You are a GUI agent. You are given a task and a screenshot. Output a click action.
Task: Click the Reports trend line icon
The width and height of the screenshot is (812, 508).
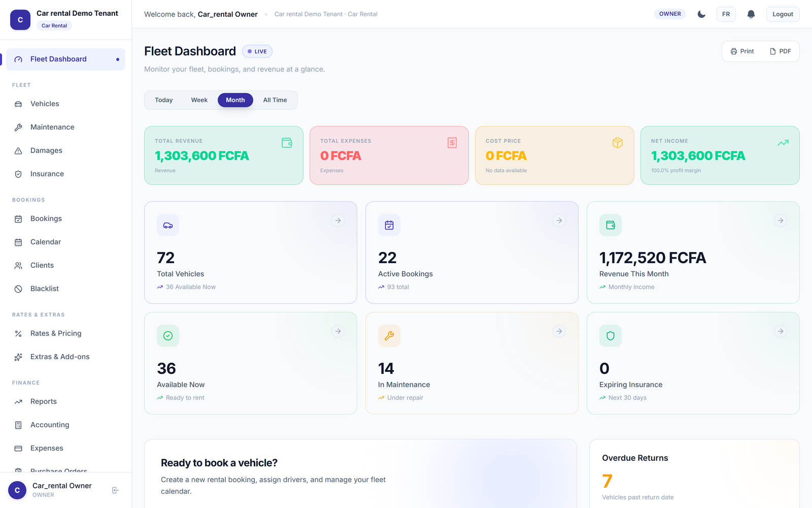coord(18,402)
